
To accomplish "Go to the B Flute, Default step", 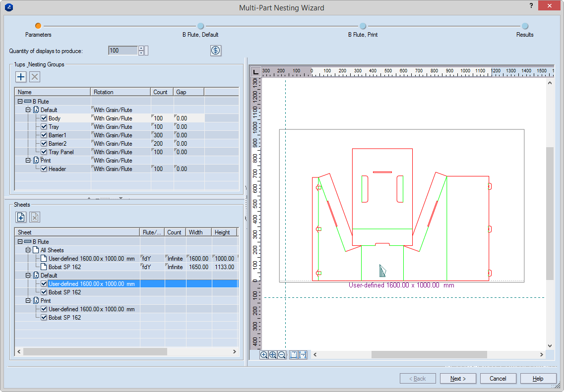I will pos(200,26).
